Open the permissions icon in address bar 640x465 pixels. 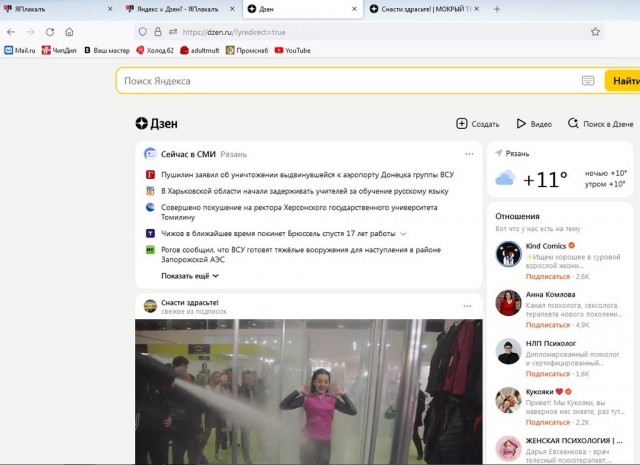[x=173, y=32]
